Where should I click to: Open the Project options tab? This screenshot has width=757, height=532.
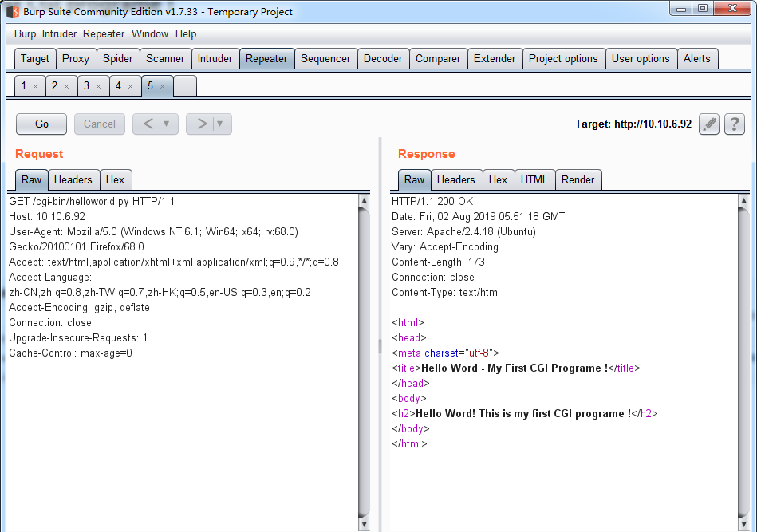pos(563,59)
